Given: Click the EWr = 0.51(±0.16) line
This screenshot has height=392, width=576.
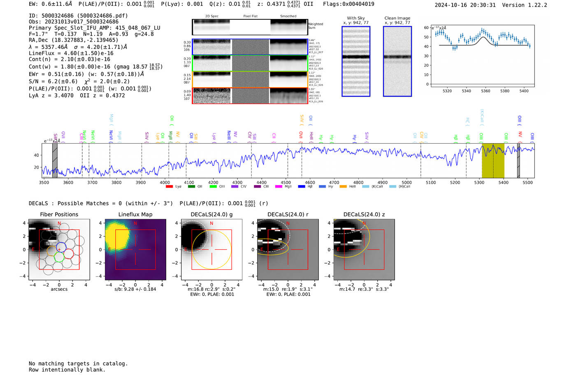Looking at the screenshot, I should click(x=86, y=74).
